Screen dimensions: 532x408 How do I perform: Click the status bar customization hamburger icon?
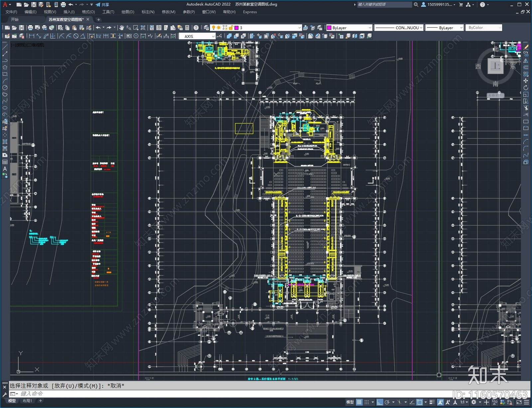[527, 402]
